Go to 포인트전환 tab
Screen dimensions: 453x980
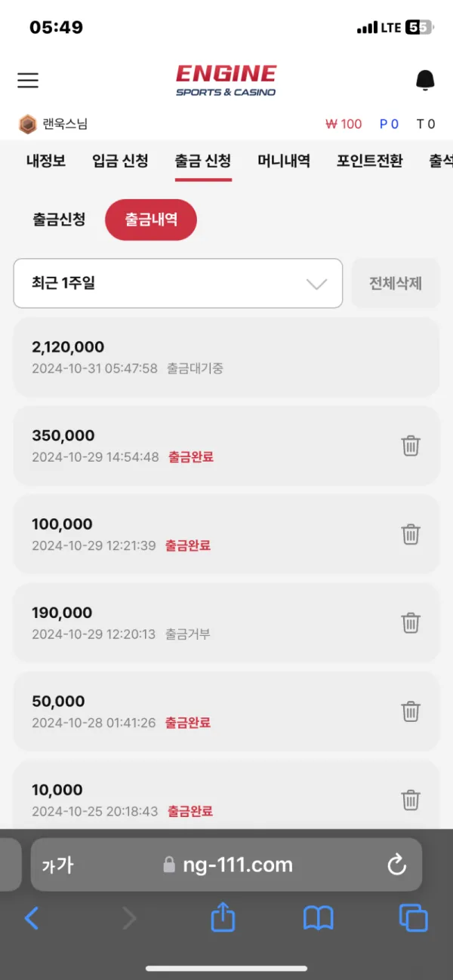point(370,161)
